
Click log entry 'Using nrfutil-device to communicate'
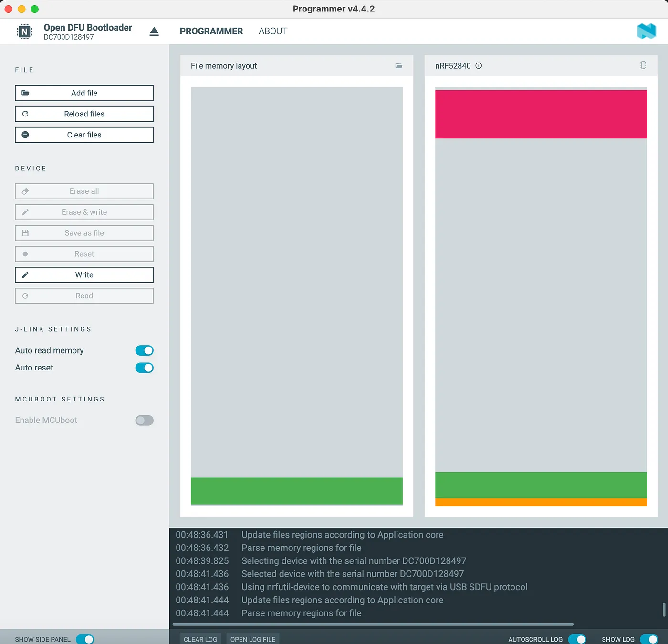pos(352,587)
